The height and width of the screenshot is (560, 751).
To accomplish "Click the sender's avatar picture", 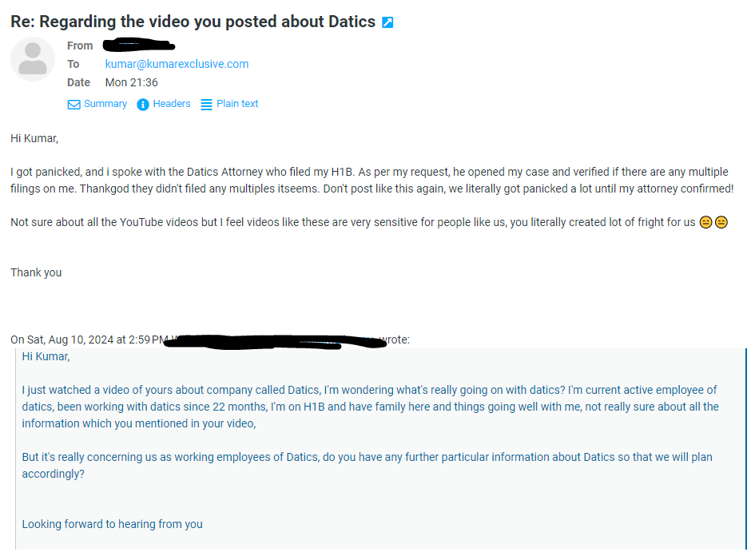I will click(33, 60).
